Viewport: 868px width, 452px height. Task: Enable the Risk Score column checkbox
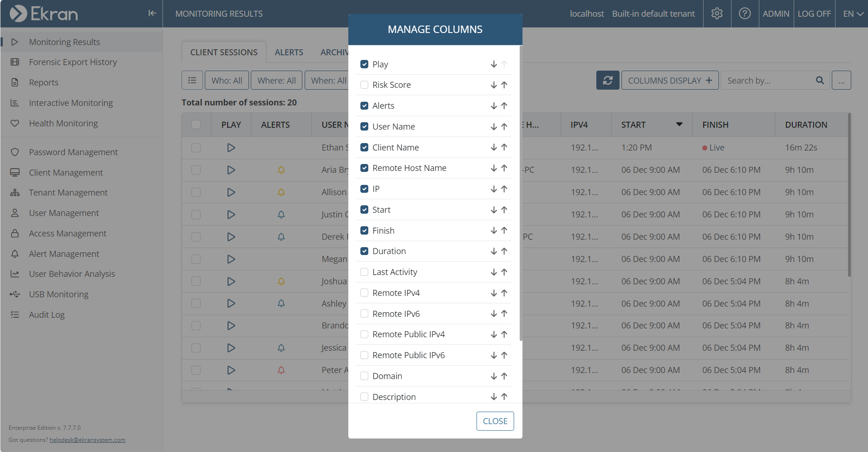(365, 85)
